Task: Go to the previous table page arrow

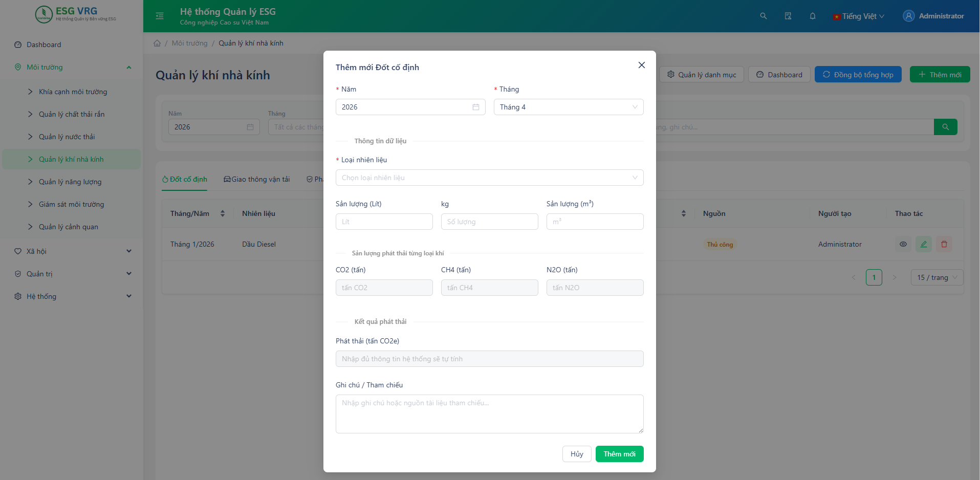Action: [854, 277]
